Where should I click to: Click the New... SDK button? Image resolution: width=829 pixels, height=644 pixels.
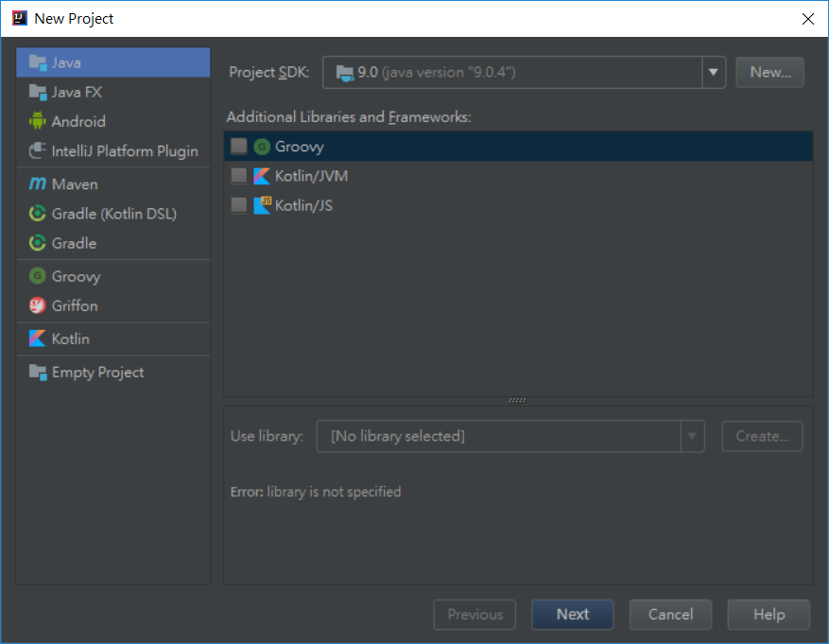click(x=769, y=73)
